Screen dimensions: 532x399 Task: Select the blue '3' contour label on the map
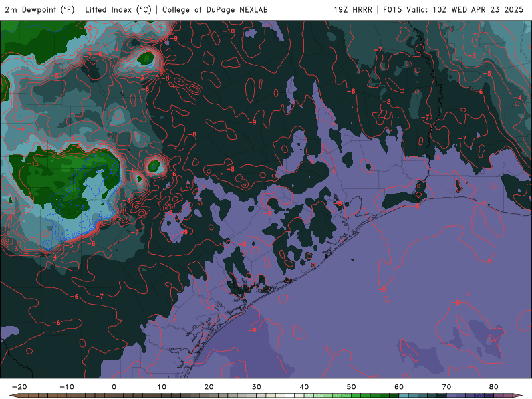click(82, 207)
